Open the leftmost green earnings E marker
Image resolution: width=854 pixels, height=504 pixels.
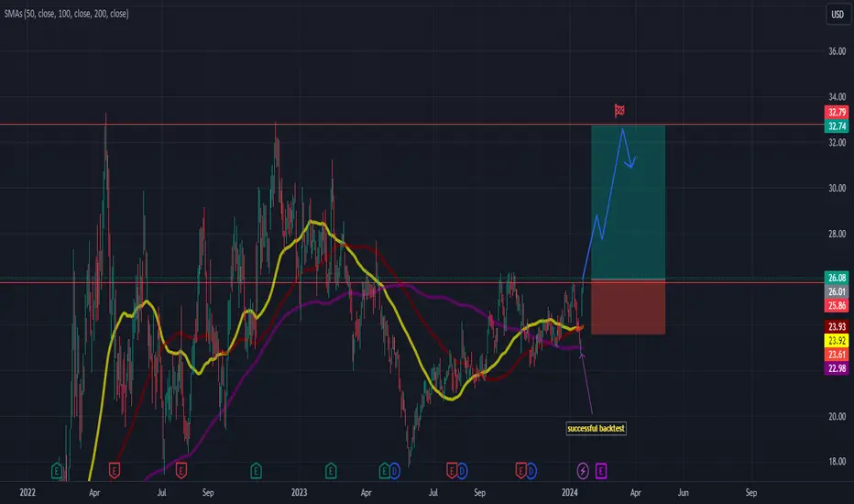tap(57, 470)
